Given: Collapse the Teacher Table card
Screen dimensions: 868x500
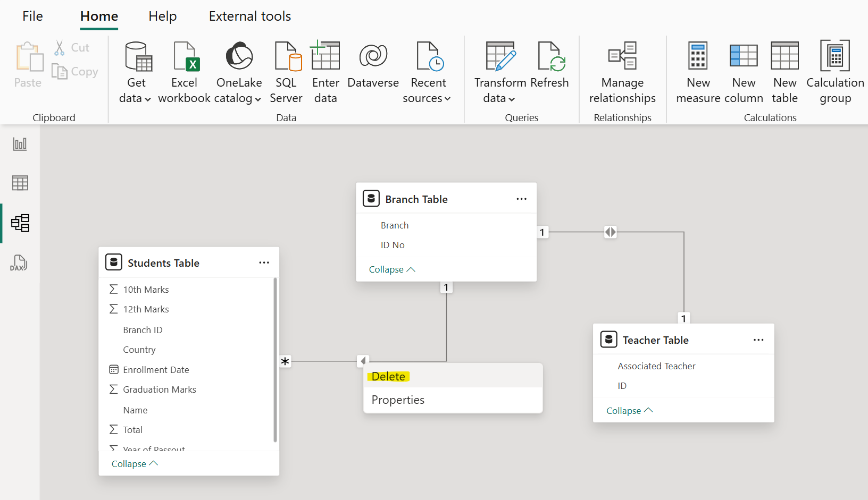Looking at the screenshot, I should coord(629,411).
